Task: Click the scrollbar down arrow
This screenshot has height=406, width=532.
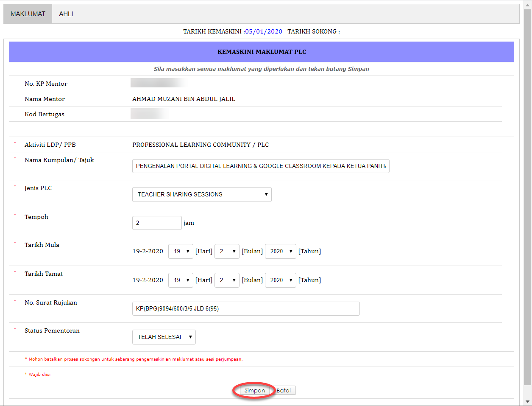Action: click(x=528, y=401)
